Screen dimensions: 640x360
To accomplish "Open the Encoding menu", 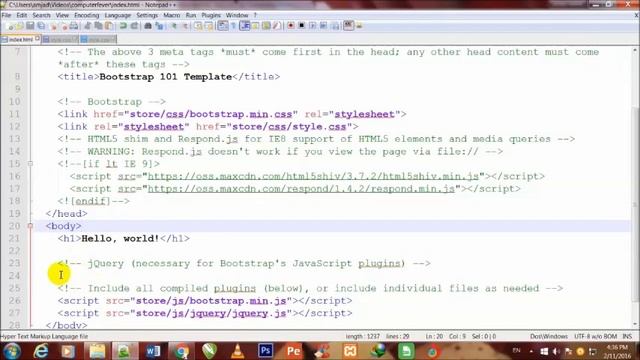I will (87, 15).
